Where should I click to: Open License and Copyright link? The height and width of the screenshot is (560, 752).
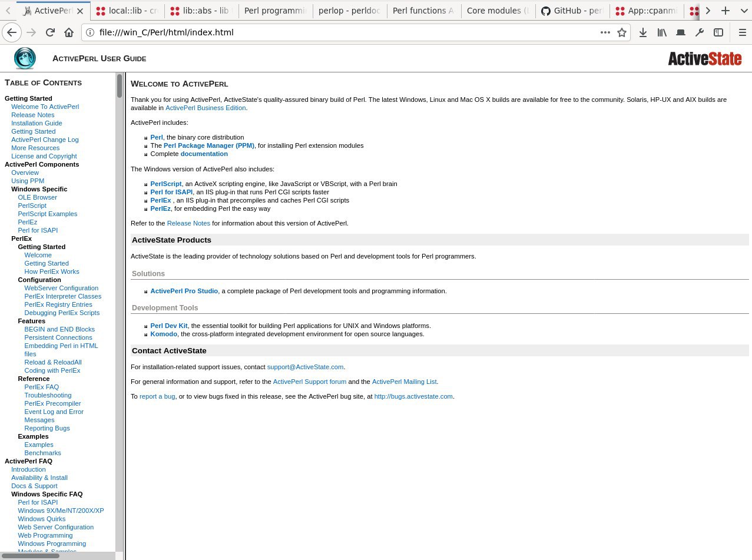(x=44, y=156)
